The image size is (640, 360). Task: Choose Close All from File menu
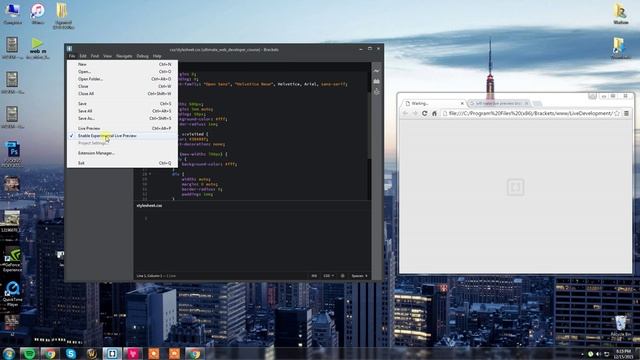[122, 93]
